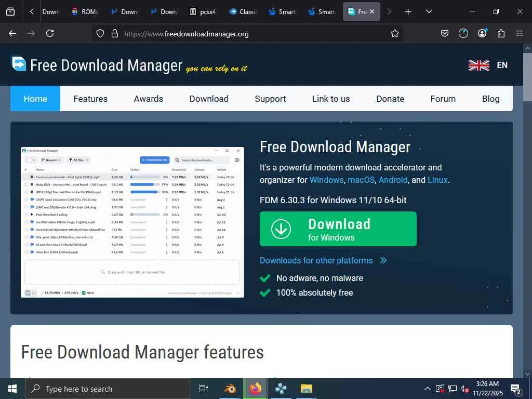
Task: Open the Firefox View icon
Action: tap(10, 12)
